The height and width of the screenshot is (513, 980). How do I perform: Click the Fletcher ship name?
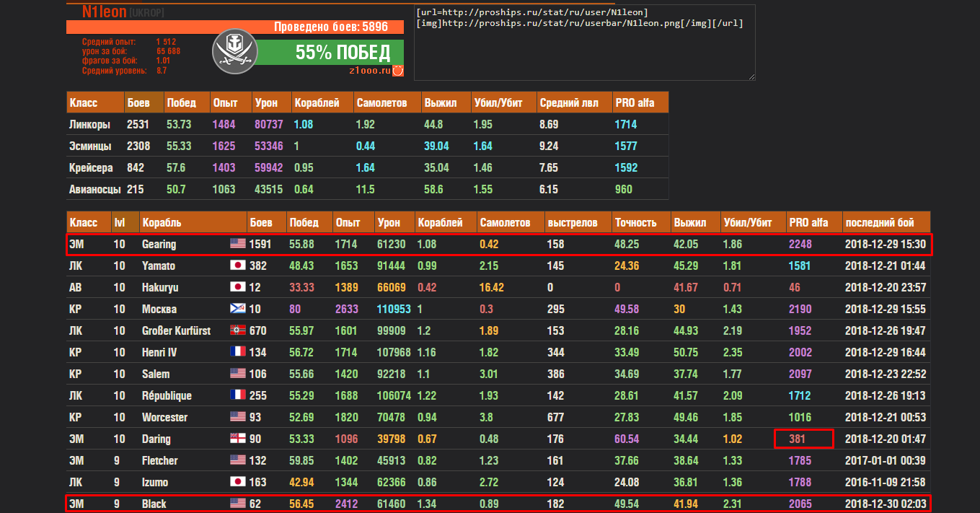160,460
